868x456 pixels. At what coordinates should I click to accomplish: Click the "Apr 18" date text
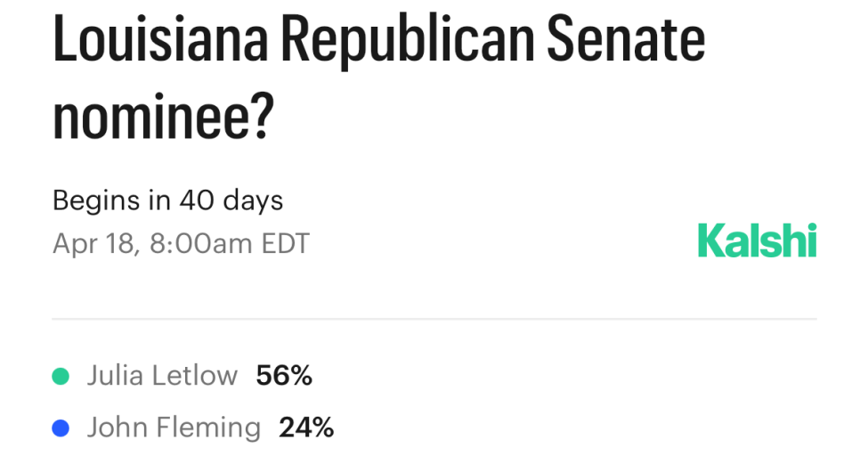93,243
